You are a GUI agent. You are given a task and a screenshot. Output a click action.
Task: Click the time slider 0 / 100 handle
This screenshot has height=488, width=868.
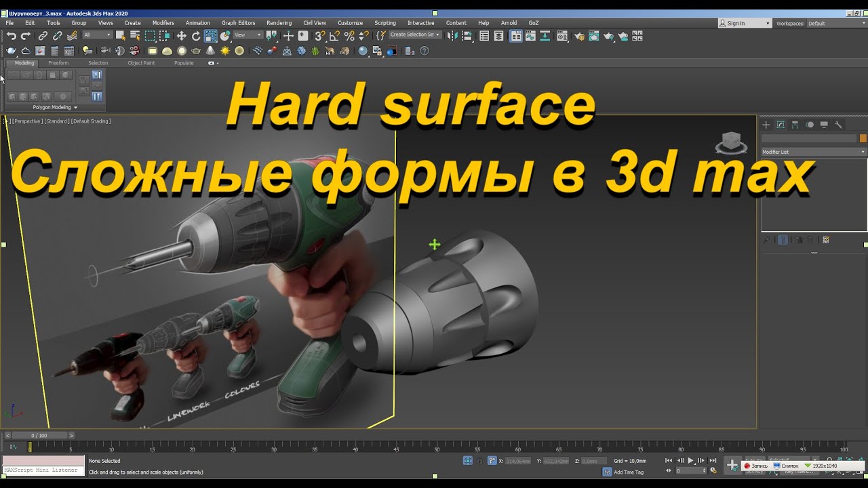click(x=39, y=435)
